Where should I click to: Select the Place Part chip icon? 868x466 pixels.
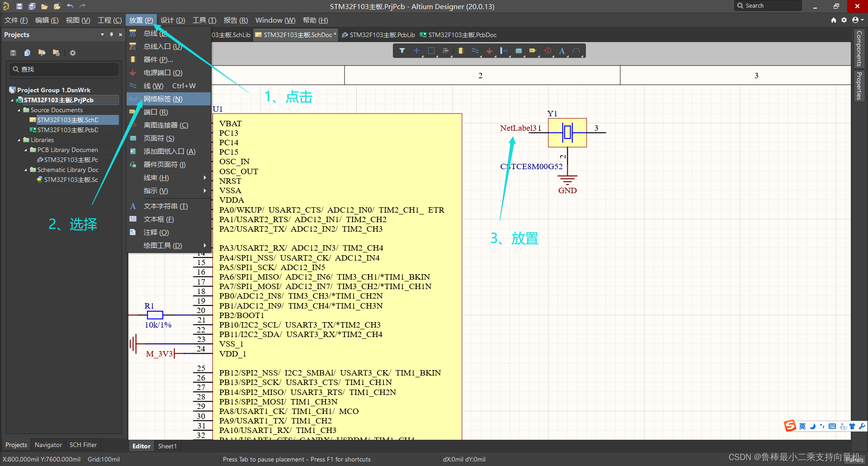(460, 51)
